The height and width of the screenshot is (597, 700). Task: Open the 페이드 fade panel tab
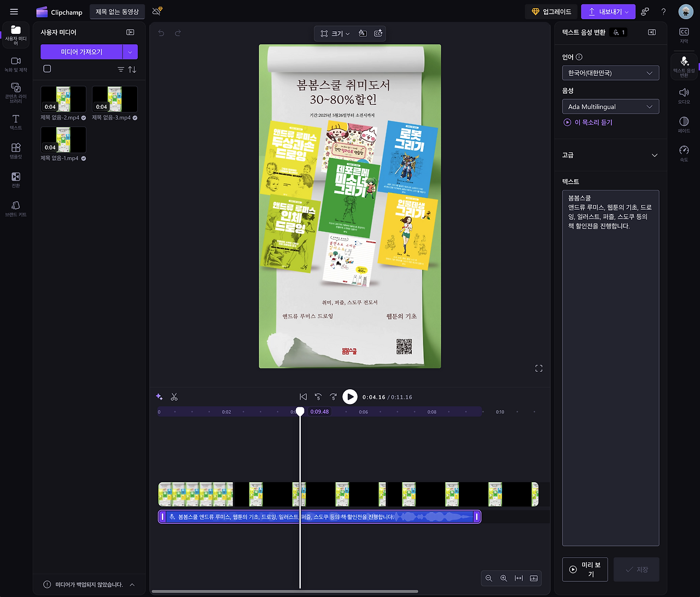[x=684, y=125]
